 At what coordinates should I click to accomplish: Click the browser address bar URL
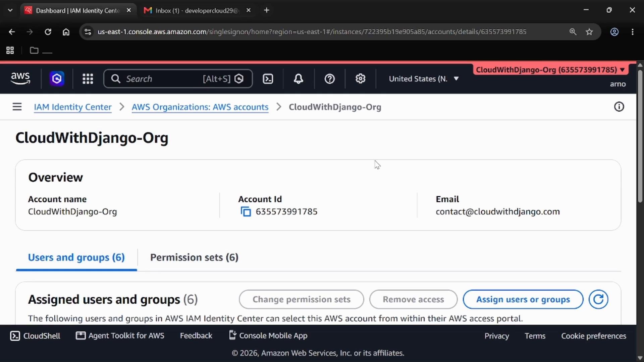click(312, 32)
